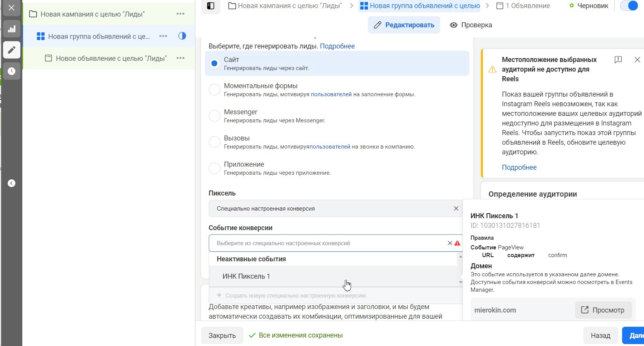Viewport: 644px width, 346px height.
Task: Pick ИНК Пиксель 1 from the dropdown list
Action: pos(246,276)
